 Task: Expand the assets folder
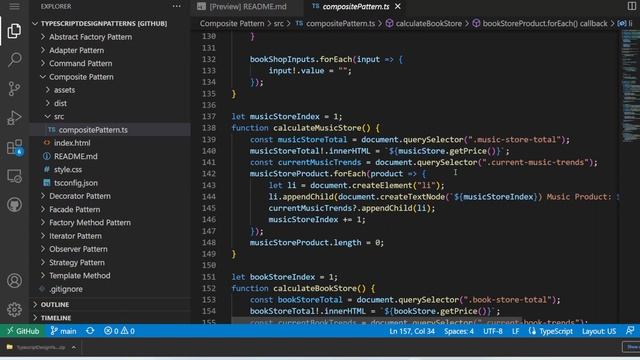click(x=64, y=90)
